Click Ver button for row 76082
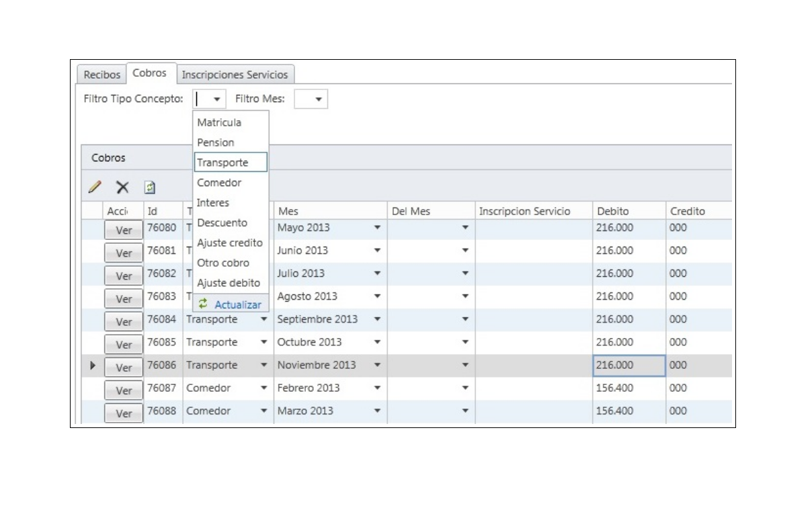812x508 pixels. 124,276
